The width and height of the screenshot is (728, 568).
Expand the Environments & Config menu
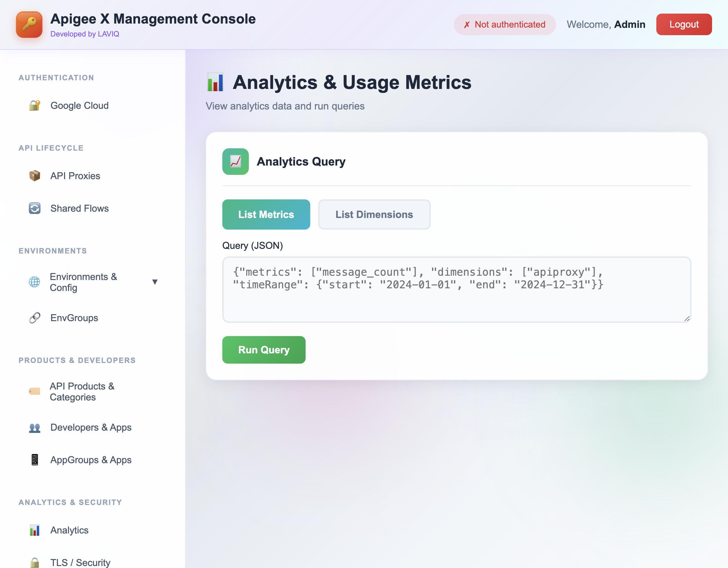click(155, 282)
